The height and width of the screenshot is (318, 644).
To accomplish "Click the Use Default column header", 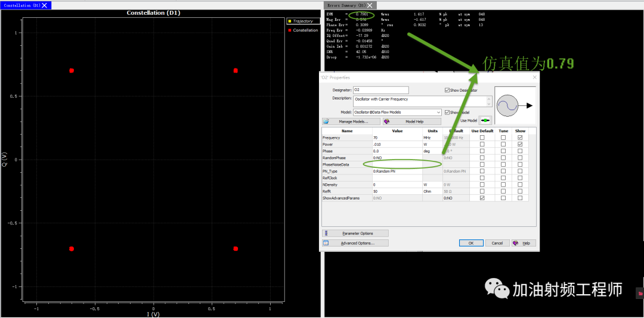I will point(482,131).
